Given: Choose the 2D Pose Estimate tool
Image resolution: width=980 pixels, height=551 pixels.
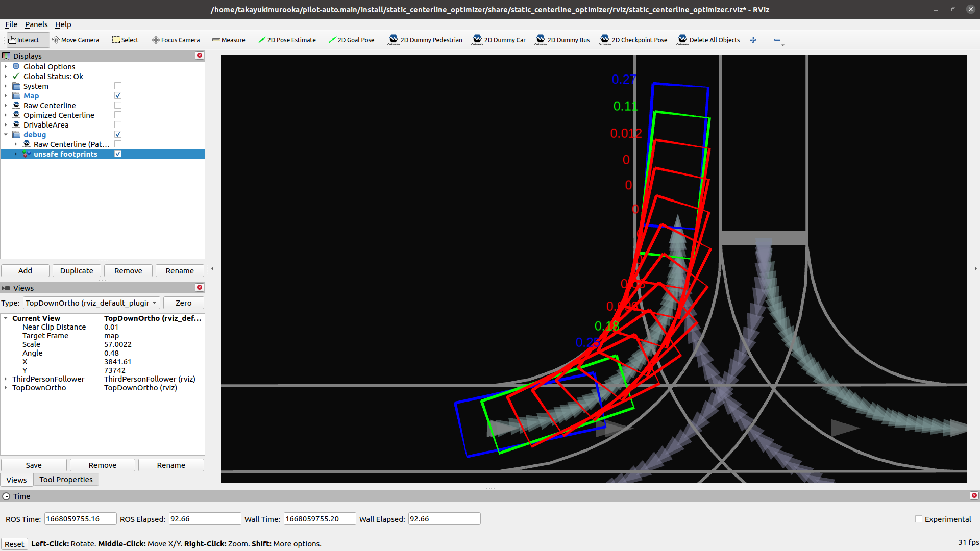Looking at the screenshot, I should [287, 40].
